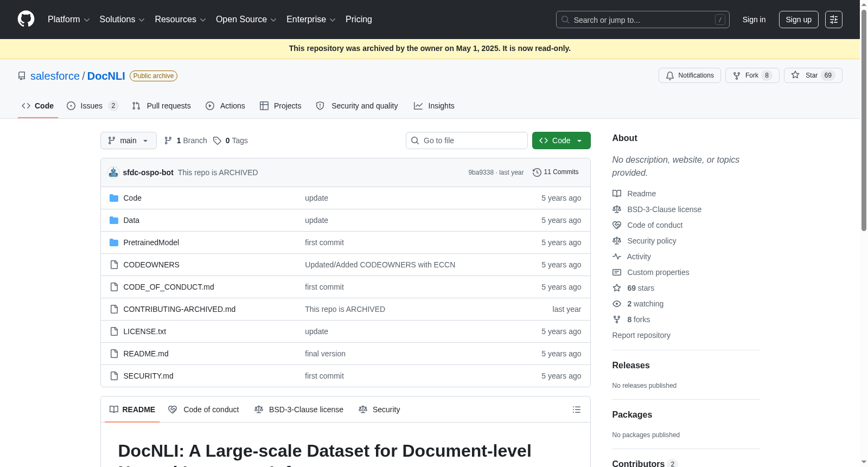The height and width of the screenshot is (467, 868).
Task: Click the LICENSE.txt file icon
Action: click(114, 331)
